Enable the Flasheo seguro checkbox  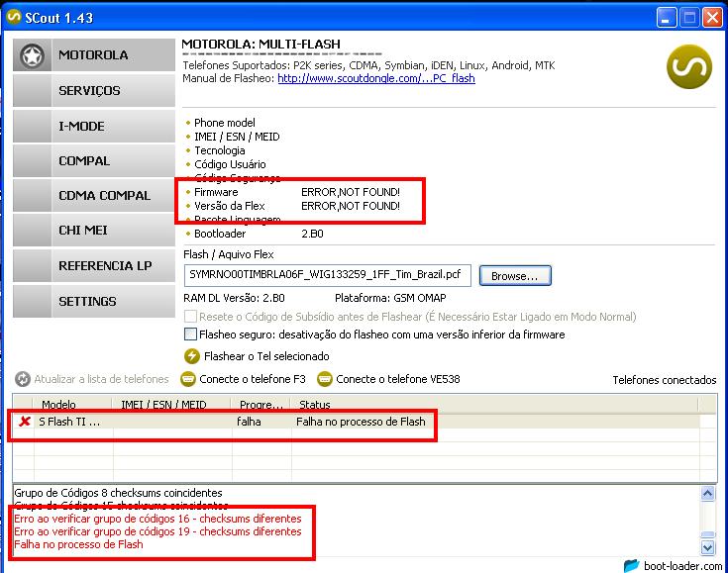(x=190, y=334)
